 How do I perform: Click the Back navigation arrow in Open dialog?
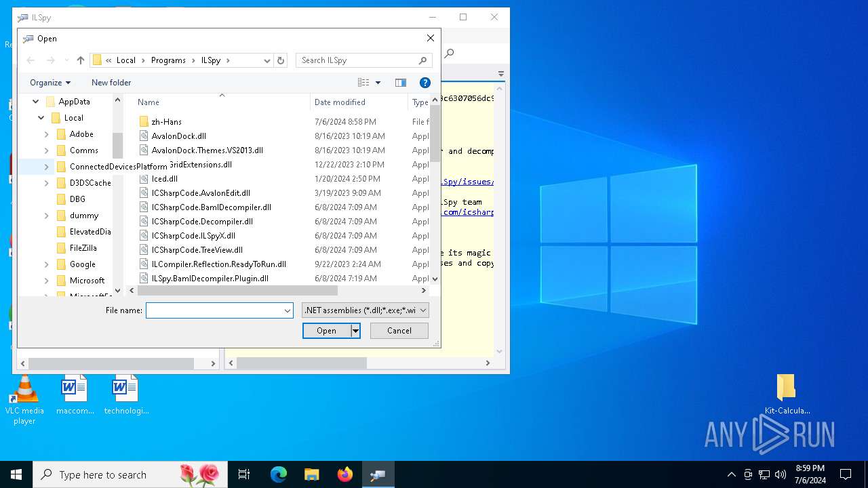tap(31, 60)
